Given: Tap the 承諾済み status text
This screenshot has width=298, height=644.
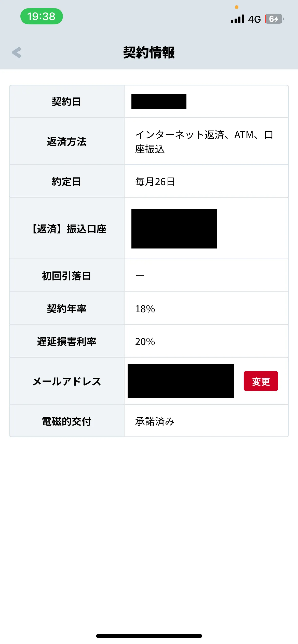Looking at the screenshot, I should click(155, 421).
